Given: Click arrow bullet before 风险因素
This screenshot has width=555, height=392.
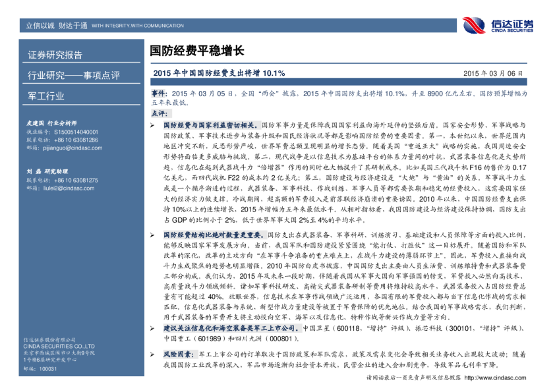Looking at the screenshot, I should pos(152,354).
